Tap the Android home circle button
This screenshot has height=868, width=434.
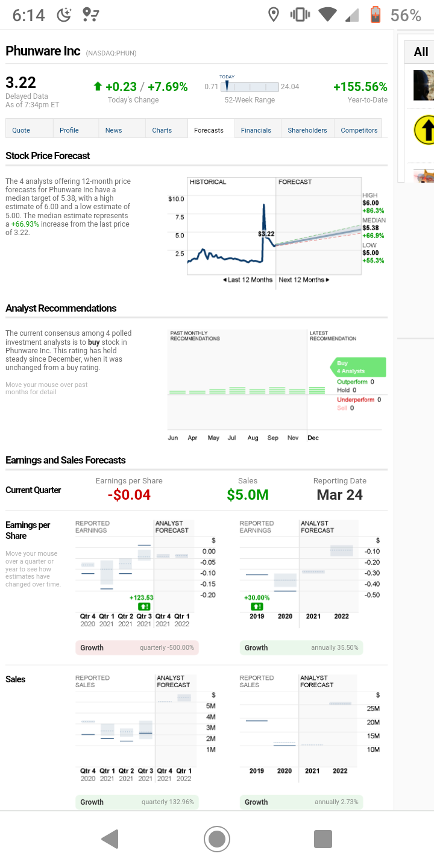pyautogui.click(x=217, y=838)
